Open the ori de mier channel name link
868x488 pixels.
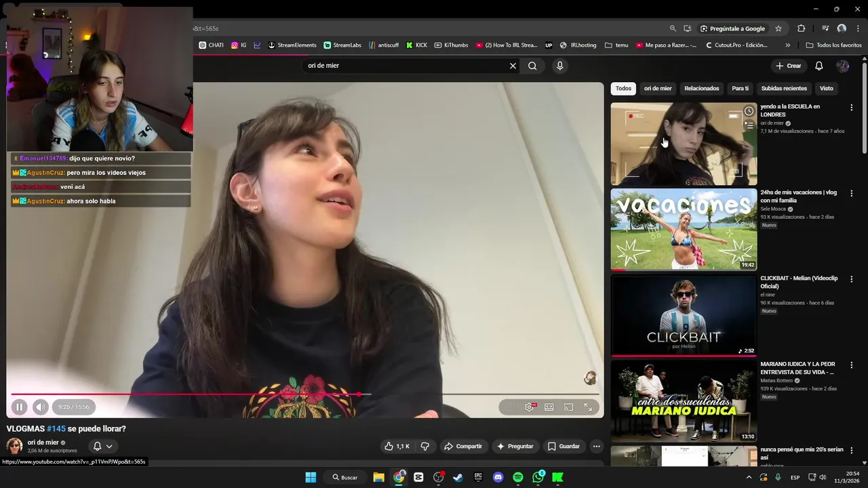tap(43, 443)
